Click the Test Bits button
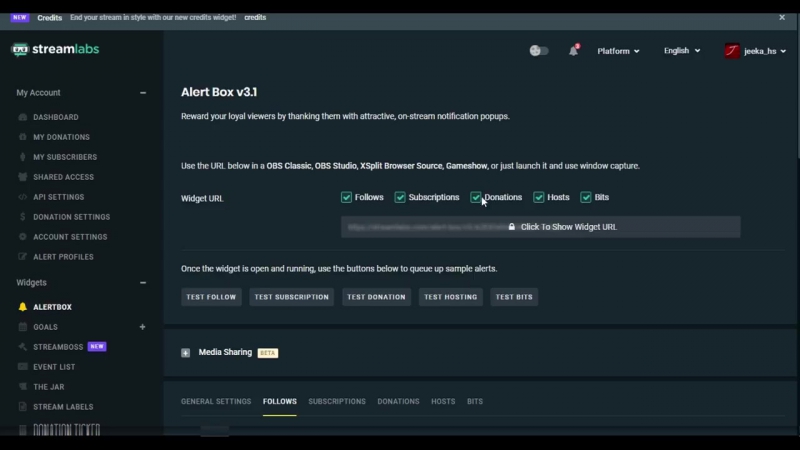 (x=514, y=297)
